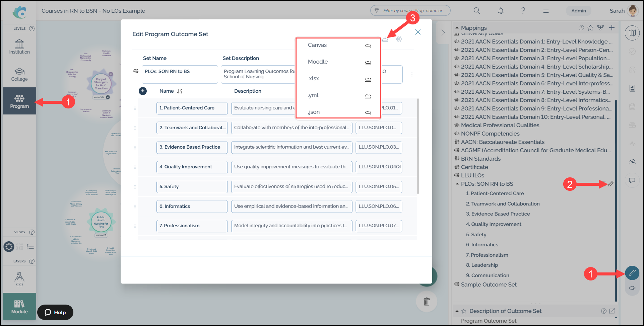The height and width of the screenshot is (326, 644).
Task: Select the College level in sidebar
Action: 19,74
